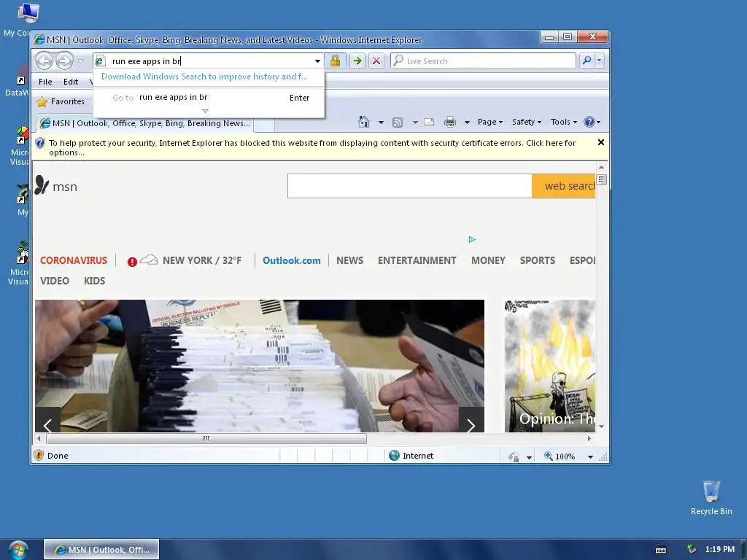Viewport: 747px width, 560px height.
Task: Click the vertical scrollbar up arrow
Action: pyautogui.click(x=601, y=167)
